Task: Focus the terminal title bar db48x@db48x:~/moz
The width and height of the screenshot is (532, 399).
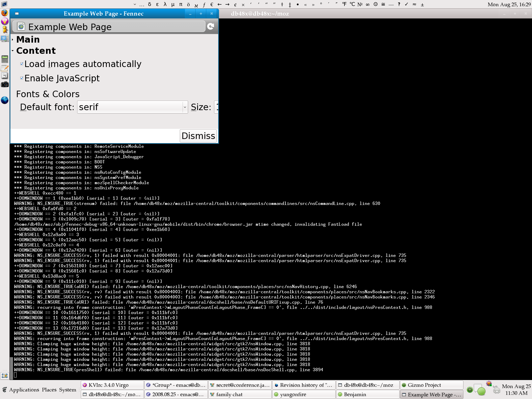Action: point(260,14)
